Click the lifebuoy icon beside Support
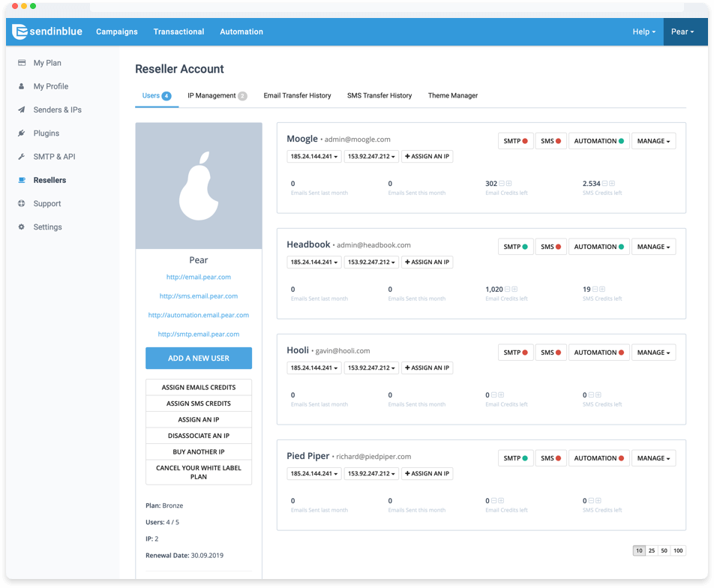Screen dimensions: 714x588 (x=22, y=203)
